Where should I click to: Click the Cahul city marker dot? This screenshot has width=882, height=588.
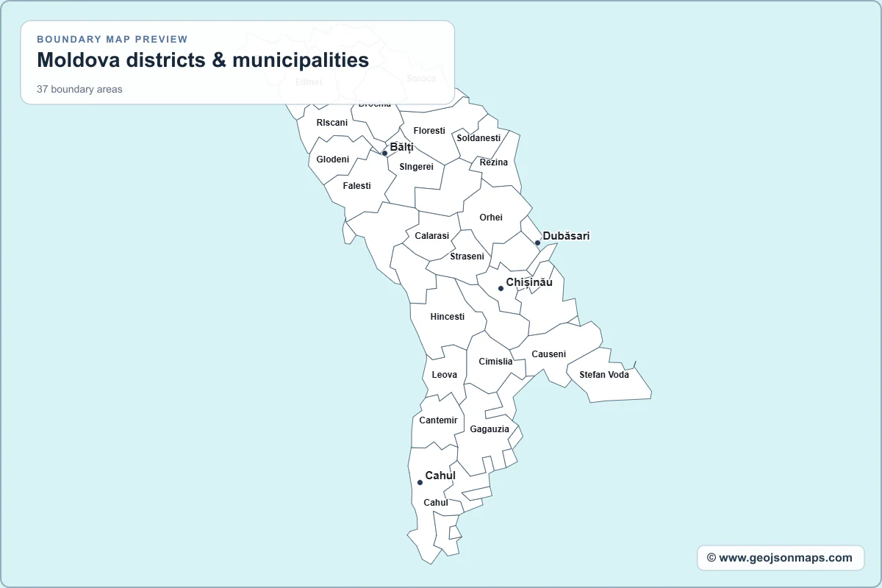click(420, 482)
